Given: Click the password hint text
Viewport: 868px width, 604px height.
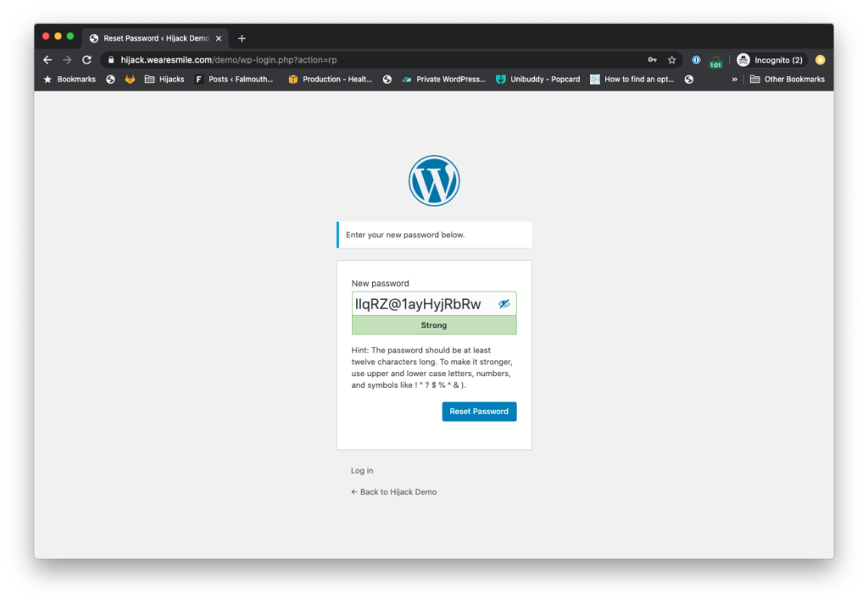Looking at the screenshot, I should (x=432, y=368).
